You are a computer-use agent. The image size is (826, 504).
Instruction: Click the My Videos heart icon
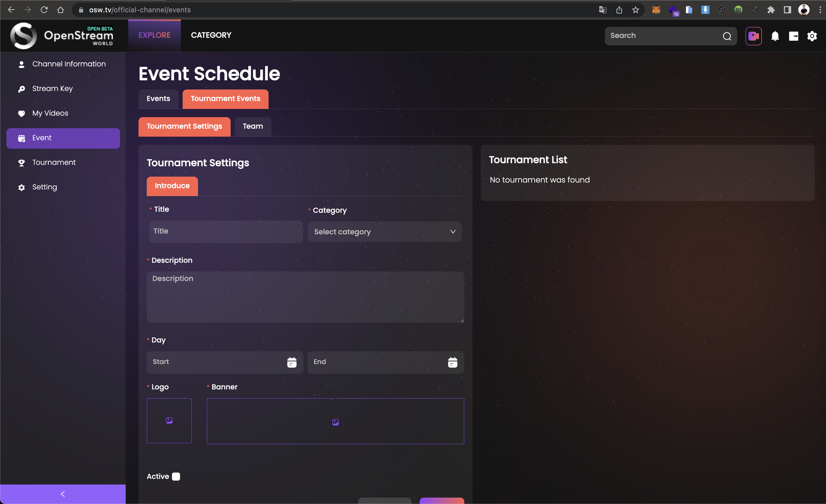(22, 113)
